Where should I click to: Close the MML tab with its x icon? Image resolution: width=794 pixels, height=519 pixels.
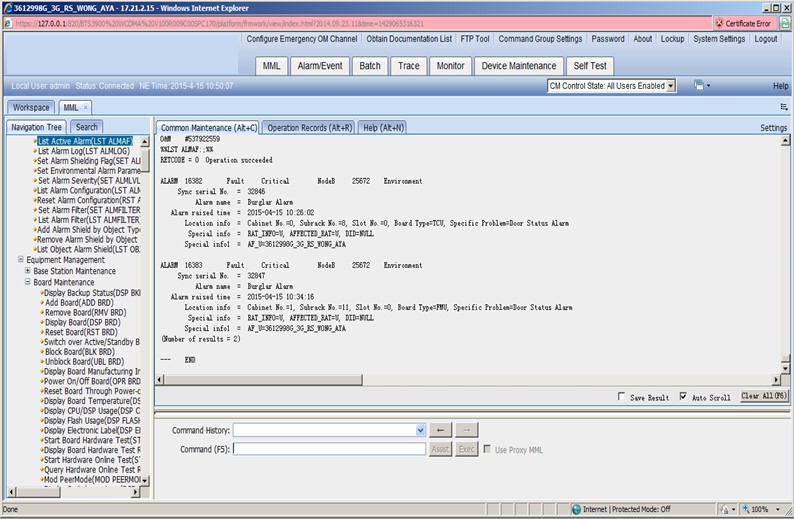(85, 107)
